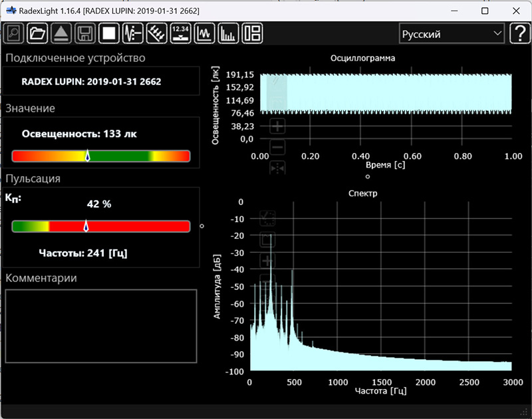
Task: Click inside the Комментарии text box
Action: 101,326
